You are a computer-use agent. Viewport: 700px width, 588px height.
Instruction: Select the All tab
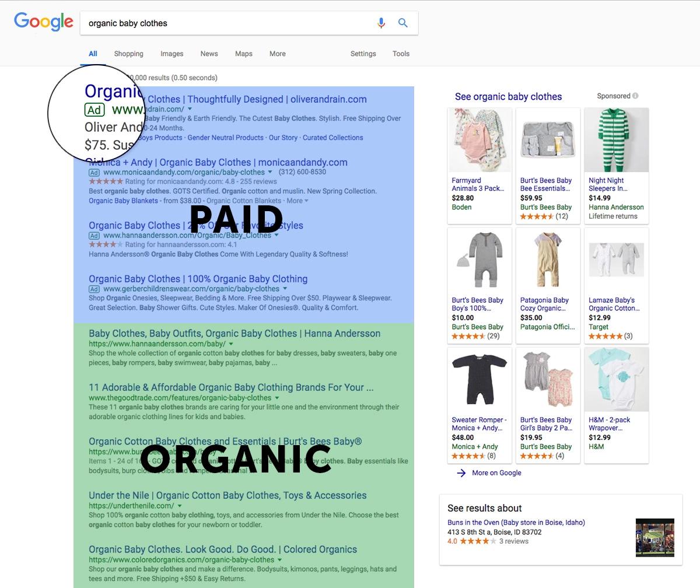pyautogui.click(x=93, y=54)
